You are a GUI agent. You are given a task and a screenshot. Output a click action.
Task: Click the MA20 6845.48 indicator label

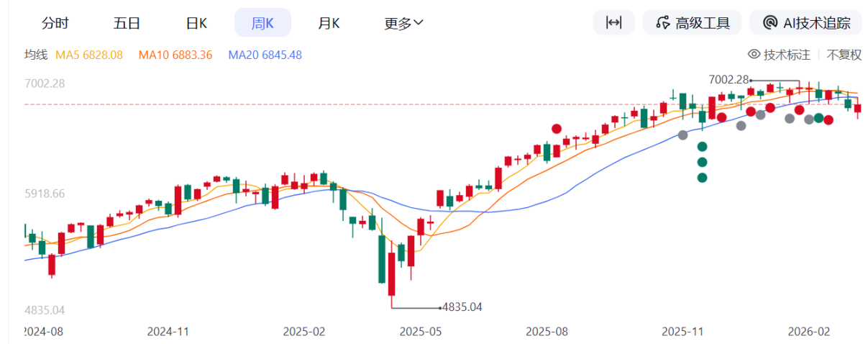[x=264, y=55]
